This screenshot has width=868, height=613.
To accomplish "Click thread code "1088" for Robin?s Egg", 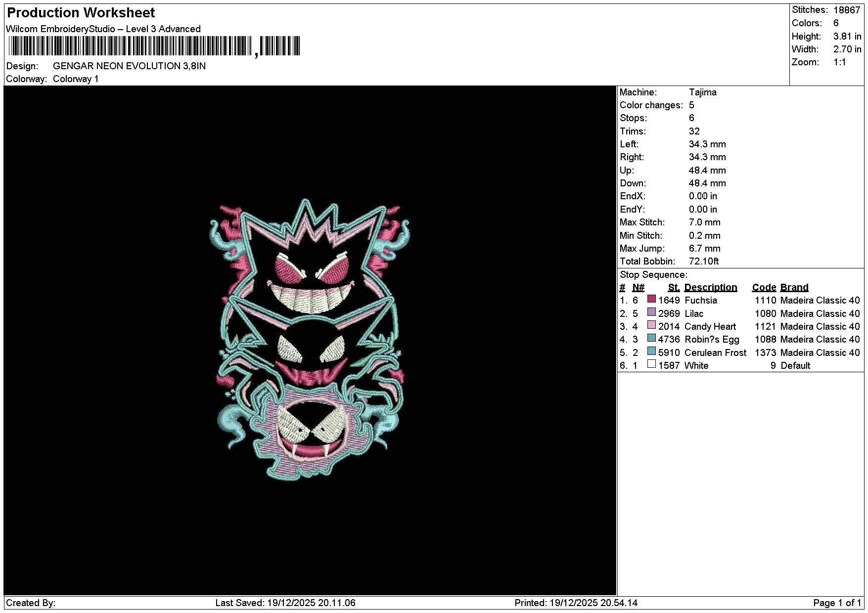I will (766, 339).
